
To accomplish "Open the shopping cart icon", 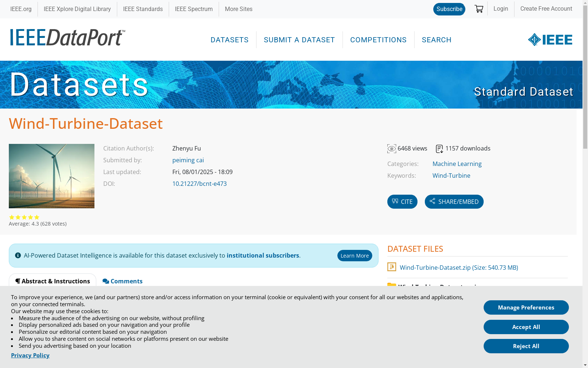I will 478,9.
